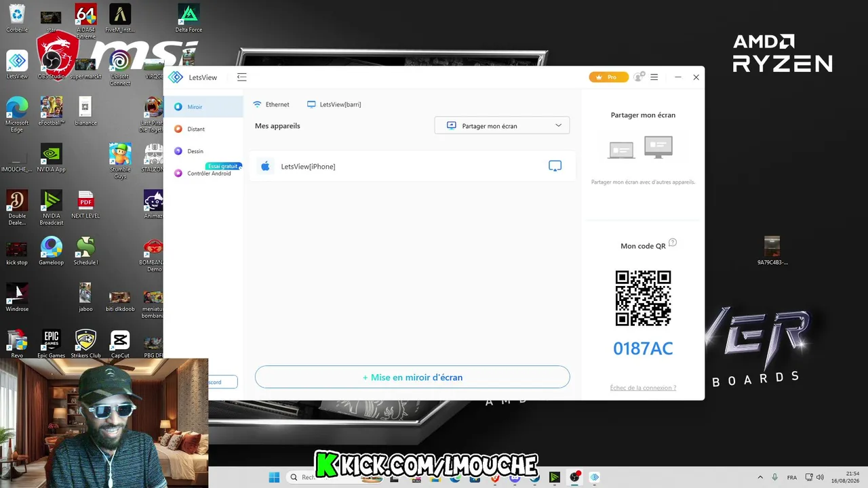Viewport: 868px width, 488px height.
Task: Open the LetsView taskbar icon
Action: 595,477
